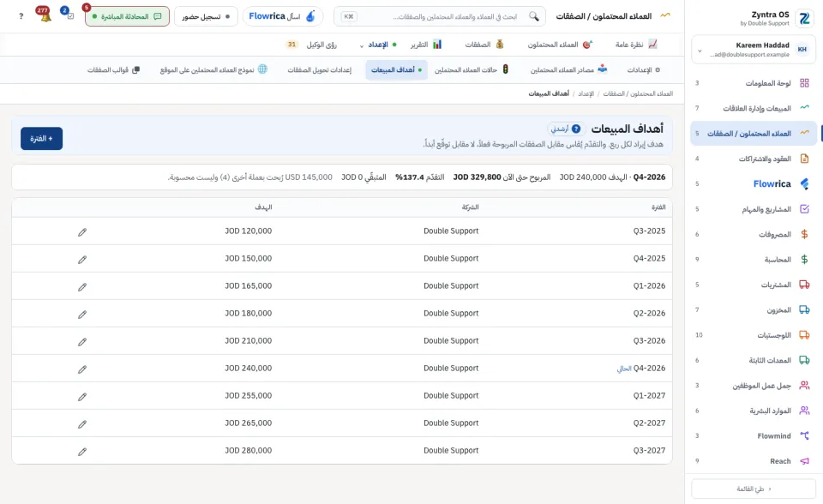Screen dimensions: 823x504
Task: Open العقود والاشتراكات contracts icon
Action: click(x=804, y=159)
